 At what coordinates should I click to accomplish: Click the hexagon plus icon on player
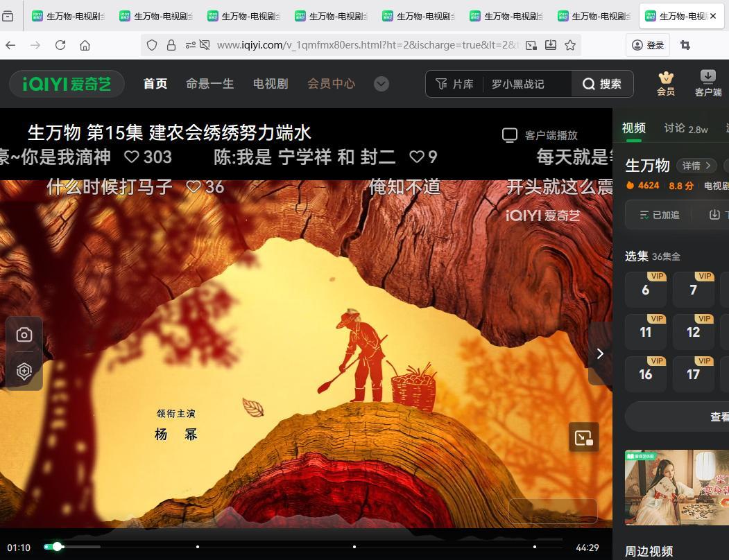tap(24, 371)
